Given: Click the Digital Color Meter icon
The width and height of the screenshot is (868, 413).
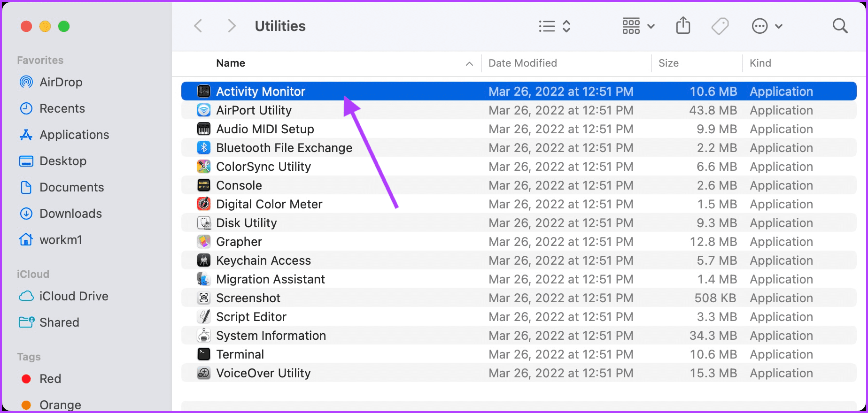Looking at the screenshot, I should 204,204.
